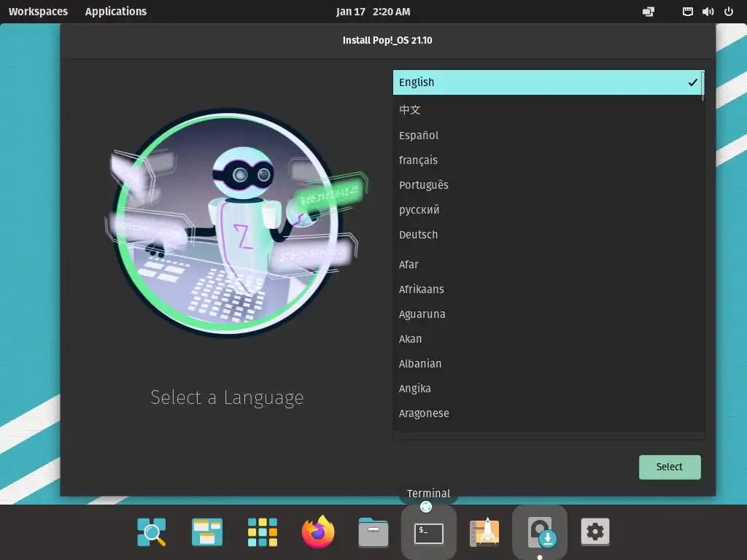Open the Workspaces overview icon in dock

click(x=206, y=532)
